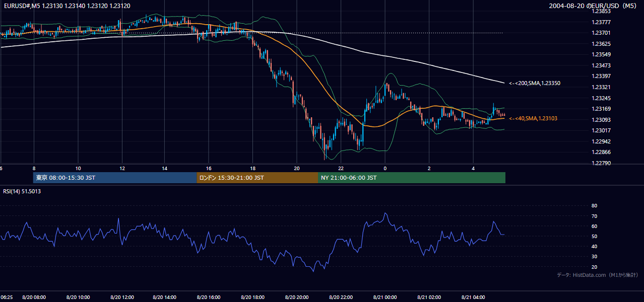Click price level 1.23321 on the axis
644x302 pixels.
coord(602,87)
